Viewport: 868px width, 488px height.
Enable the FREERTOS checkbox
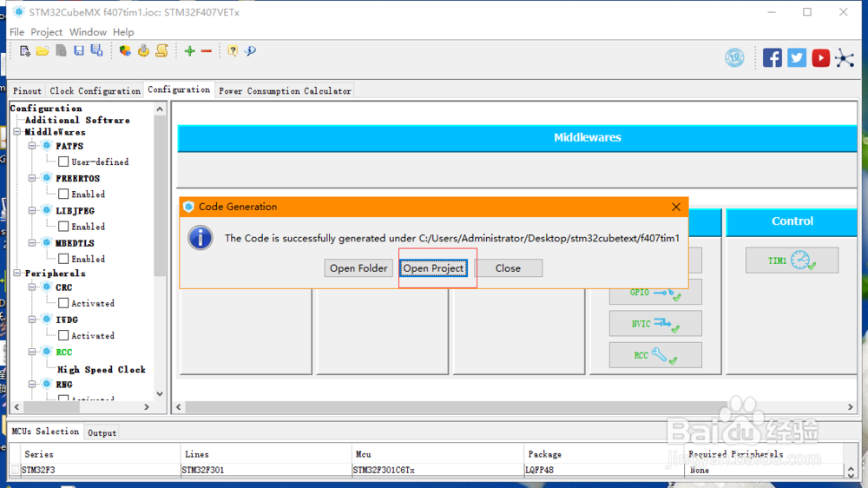click(63, 194)
